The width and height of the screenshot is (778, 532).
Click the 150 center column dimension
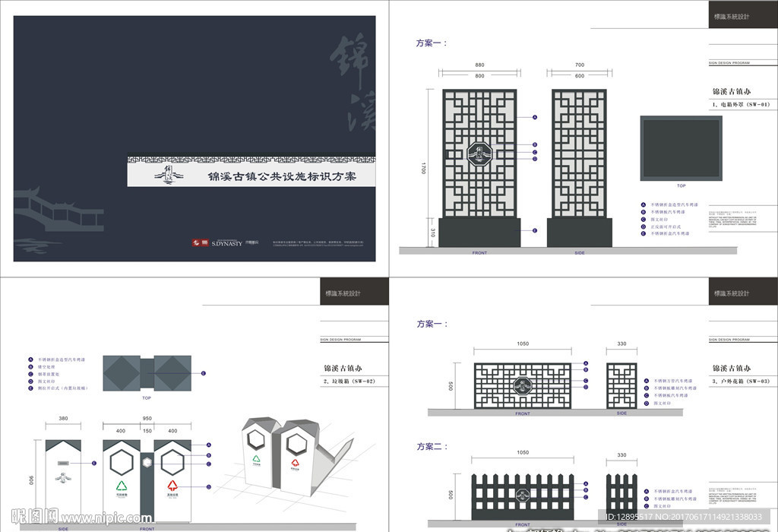147,431
